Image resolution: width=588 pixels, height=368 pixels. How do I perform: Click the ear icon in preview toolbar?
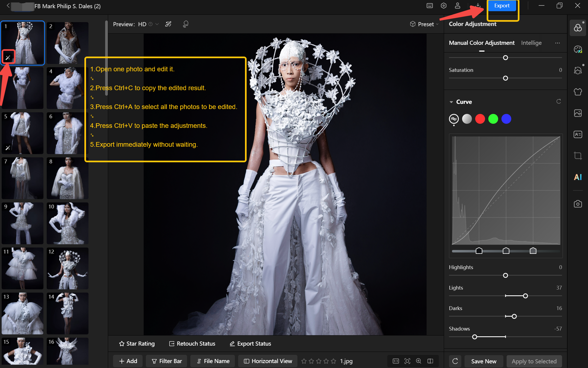click(185, 24)
